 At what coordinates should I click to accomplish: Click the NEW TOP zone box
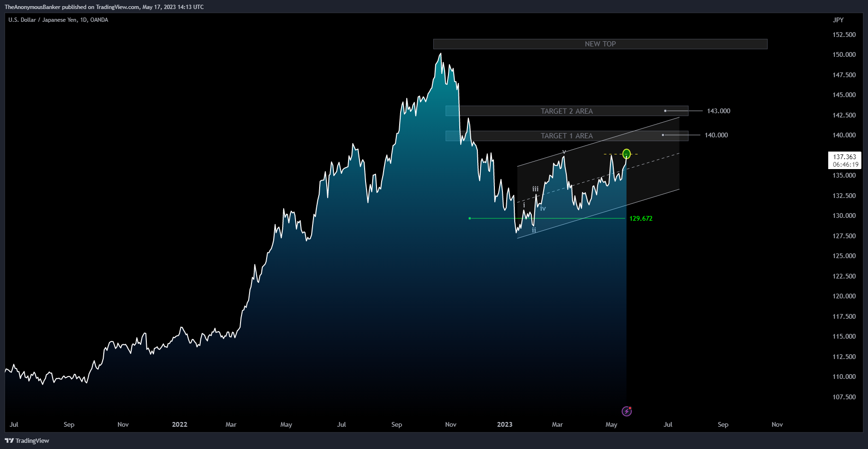point(600,44)
